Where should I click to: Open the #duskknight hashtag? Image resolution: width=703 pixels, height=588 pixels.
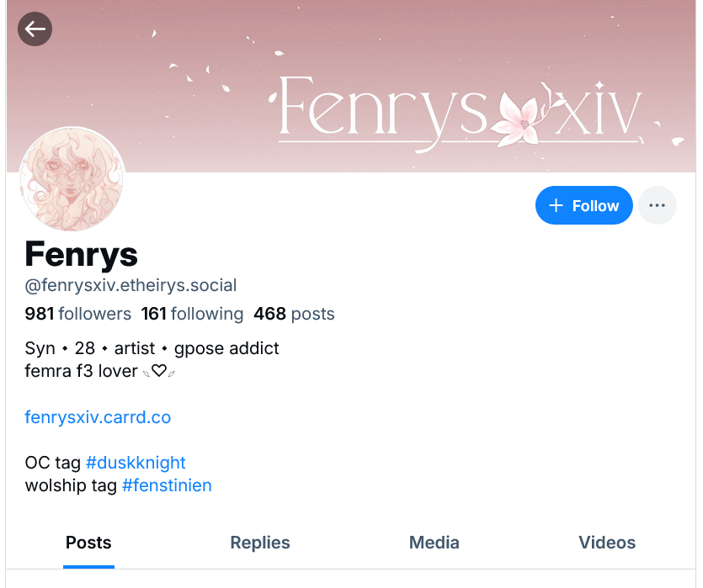[136, 463]
